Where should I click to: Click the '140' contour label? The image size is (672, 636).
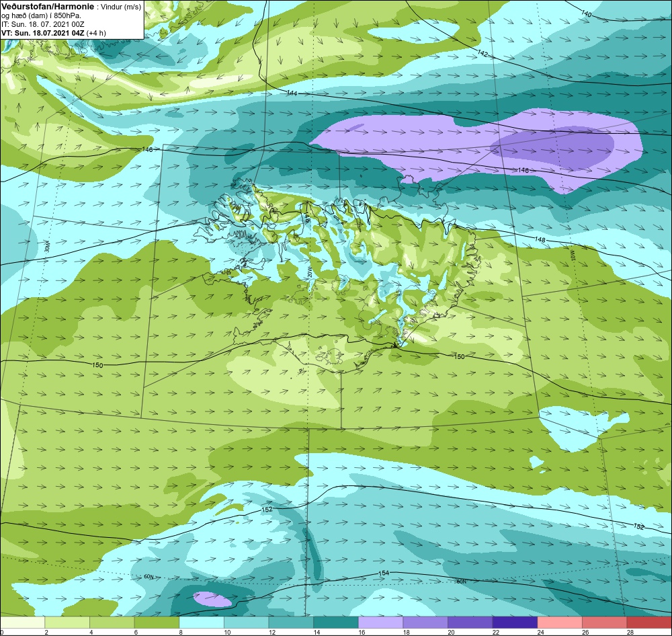click(586, 13)
